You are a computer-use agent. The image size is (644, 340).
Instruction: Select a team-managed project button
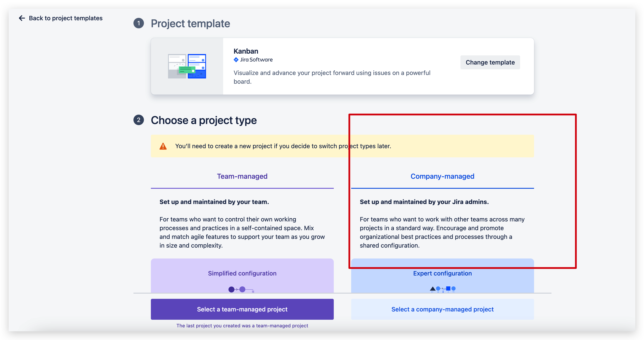coord(242,309)
